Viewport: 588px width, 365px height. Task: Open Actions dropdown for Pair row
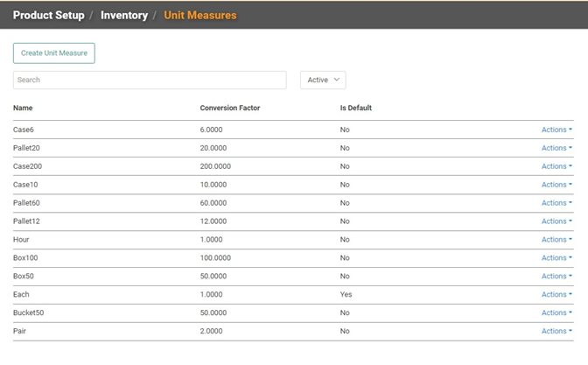pyautogui.click(x=556, y=331)
